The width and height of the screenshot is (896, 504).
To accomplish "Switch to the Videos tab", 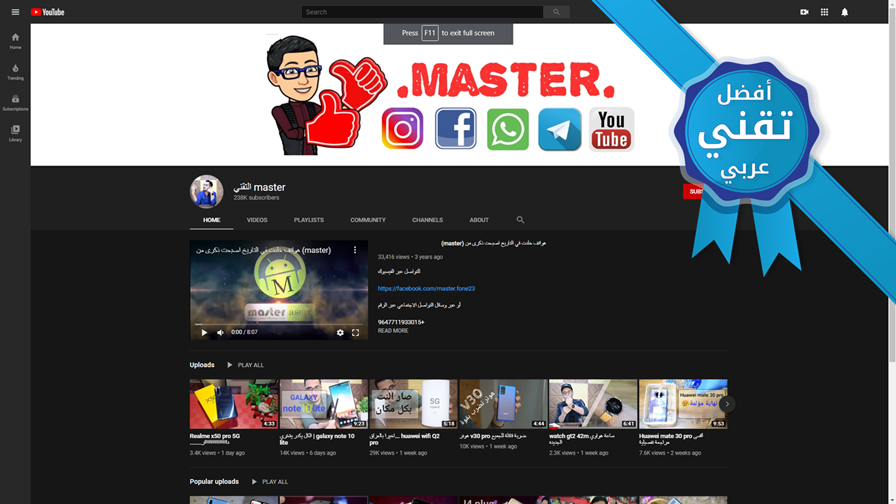I will click(257, 220).
